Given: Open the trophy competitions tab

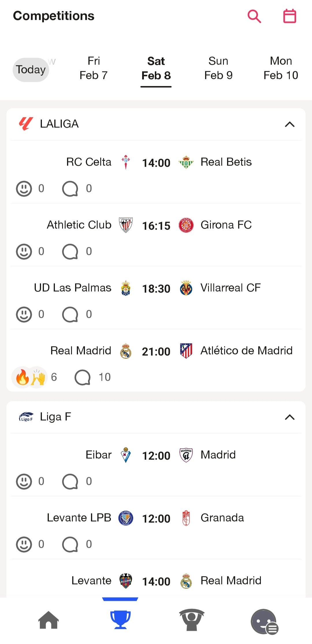Looking at the screenshot, I should pos(120,620).
